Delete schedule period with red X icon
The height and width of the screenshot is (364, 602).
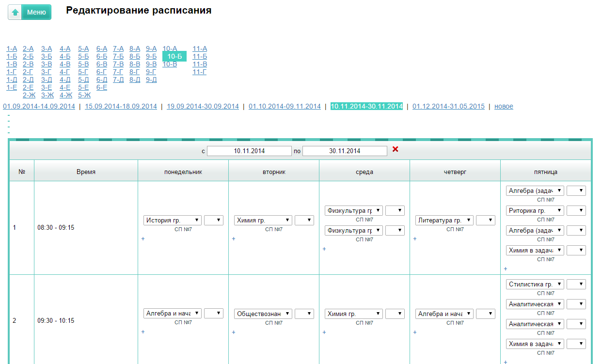[x=395, y=149]
